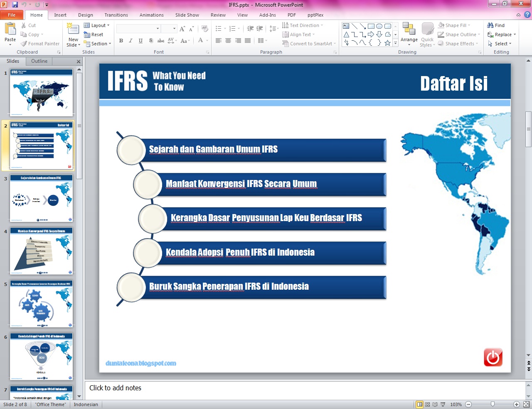Open the File tab
The image size is (532, 409).
coord(12,15)
